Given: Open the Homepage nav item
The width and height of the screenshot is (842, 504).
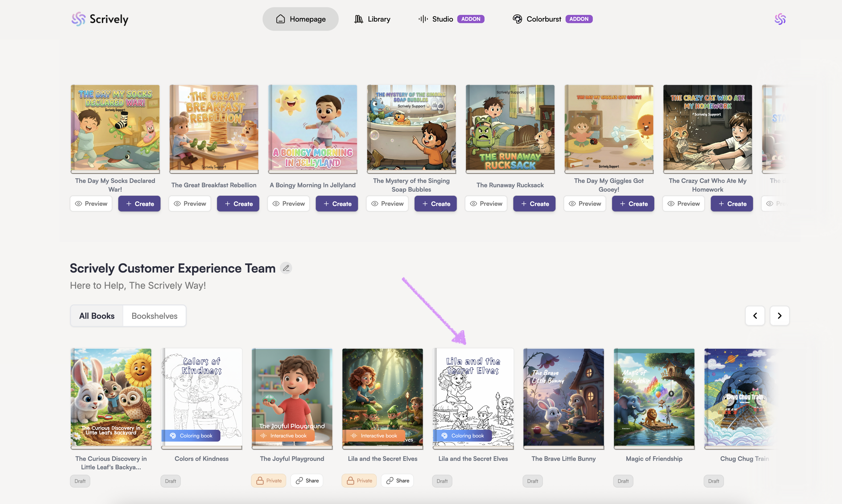Looking at the screenshot, I should tap(300, 19).
